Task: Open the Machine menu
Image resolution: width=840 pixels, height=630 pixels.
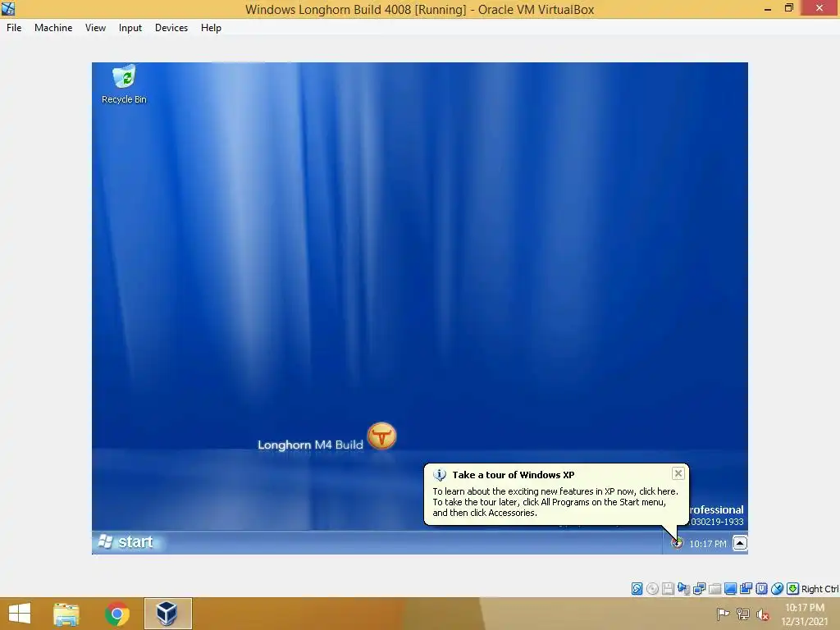Action: coord(53,28)
